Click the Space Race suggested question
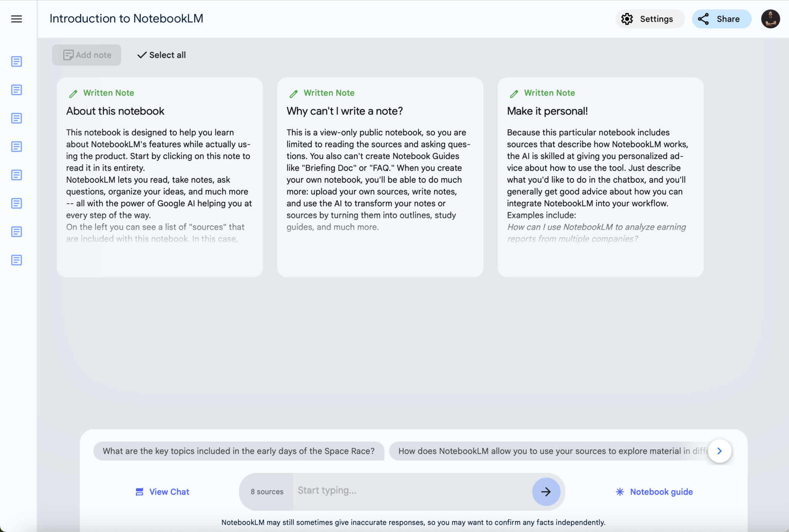 pos(238,451)
